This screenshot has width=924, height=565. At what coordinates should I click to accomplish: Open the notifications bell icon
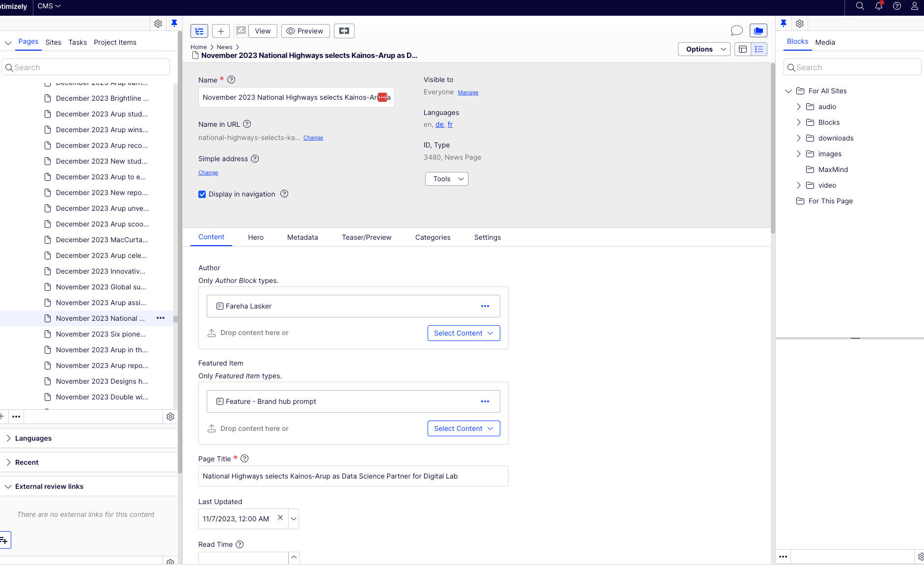tap(879, 6)
